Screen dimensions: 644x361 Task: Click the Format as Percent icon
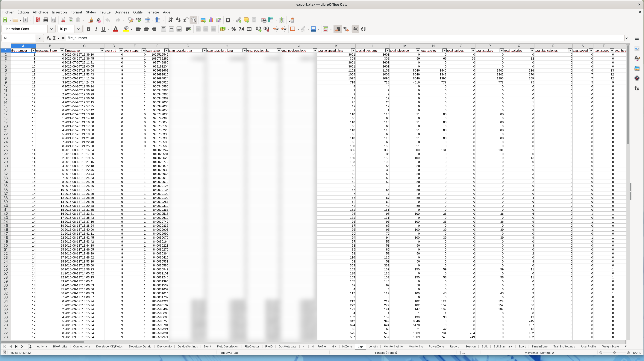click(x=234, y=29)
